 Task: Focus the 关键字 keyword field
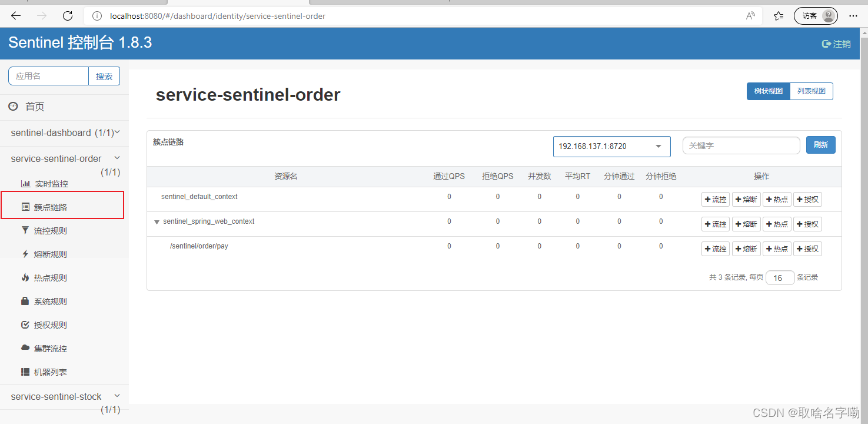[x=741, y=145]
